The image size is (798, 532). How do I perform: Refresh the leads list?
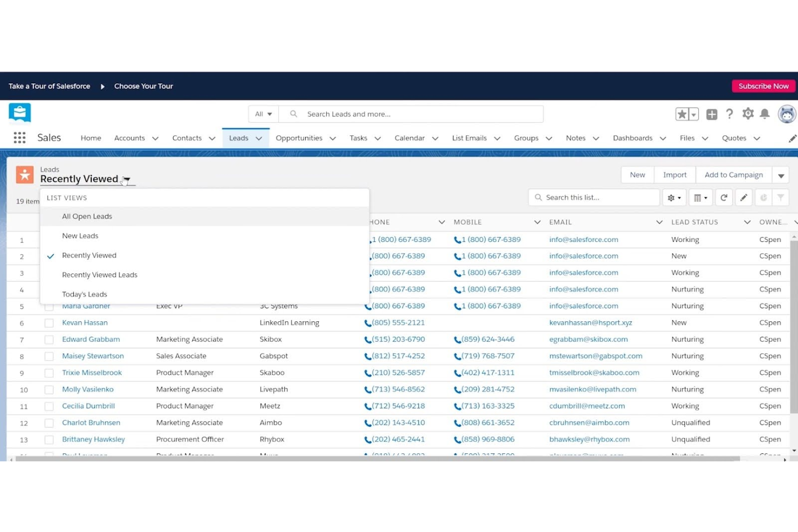point(724,198)
